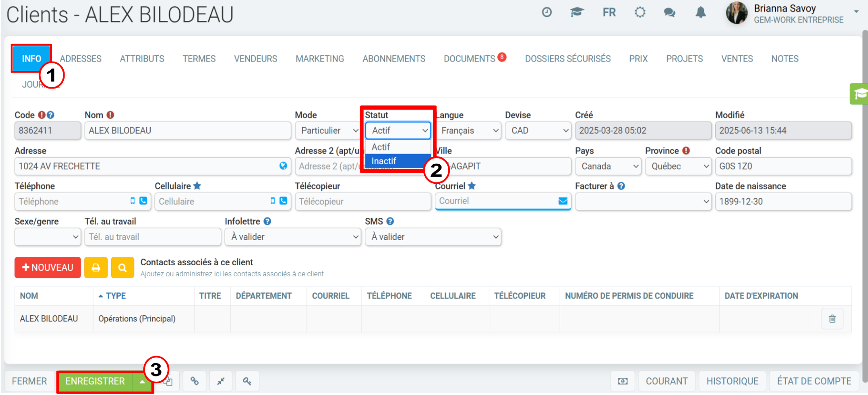Image resolution: width=868 pixels, height=395 pixels.
Task: Open the Infolettre dropdown showing À valider
Action: coord(293,237)
